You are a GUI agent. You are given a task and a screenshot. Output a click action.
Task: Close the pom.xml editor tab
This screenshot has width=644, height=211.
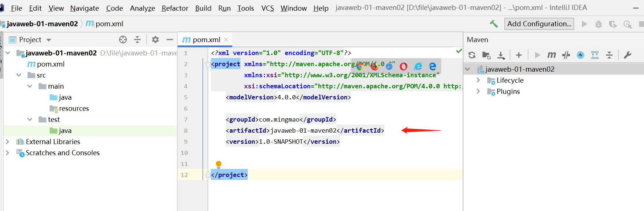(x=226, y=40)
